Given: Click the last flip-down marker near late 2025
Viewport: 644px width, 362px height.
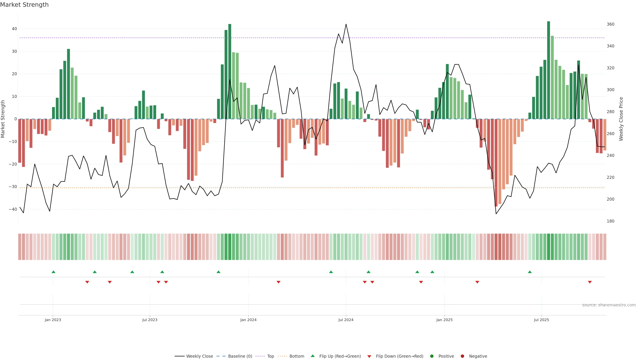Looking at the screenshot, I should coord(590,282).
